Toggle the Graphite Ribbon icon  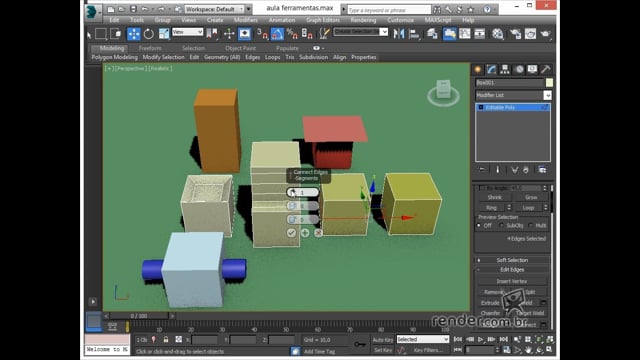click(449, 34)
